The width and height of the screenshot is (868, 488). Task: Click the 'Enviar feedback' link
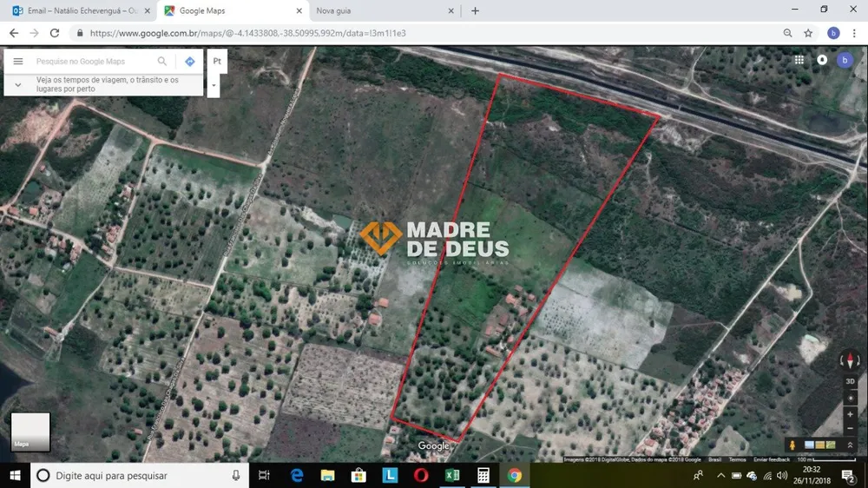pos(771,459)
